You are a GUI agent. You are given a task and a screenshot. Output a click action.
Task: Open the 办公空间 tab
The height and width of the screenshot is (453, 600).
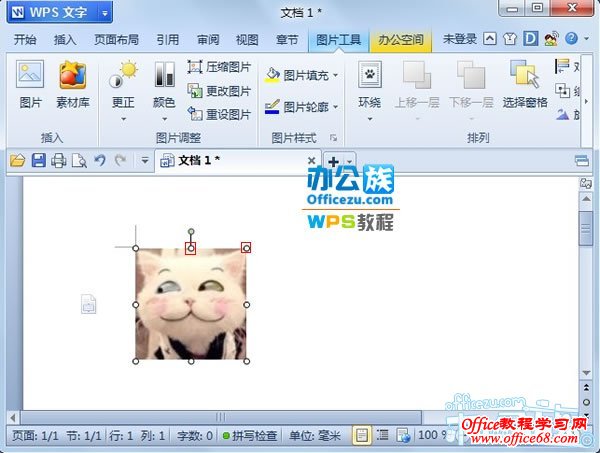coord(401,39)
